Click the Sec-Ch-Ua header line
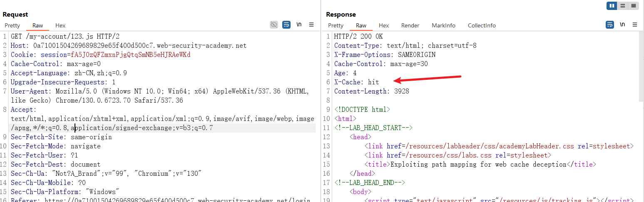Image resolution: width=644 pixels, height=202 pixels. click(x=106, y=174)
